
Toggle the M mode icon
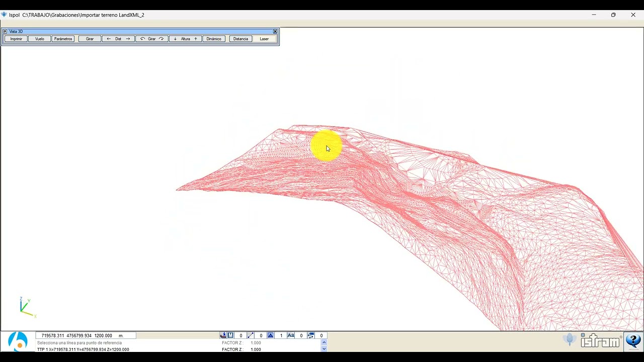pos(230,335)
